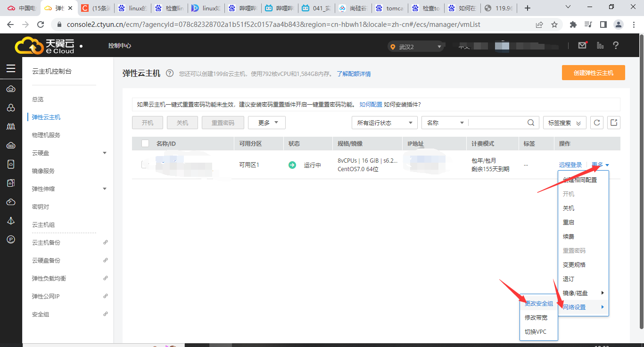Open the hamburger menu in the left rail
Viewport: 644px width, 347px height.
(x=11, y=69)
